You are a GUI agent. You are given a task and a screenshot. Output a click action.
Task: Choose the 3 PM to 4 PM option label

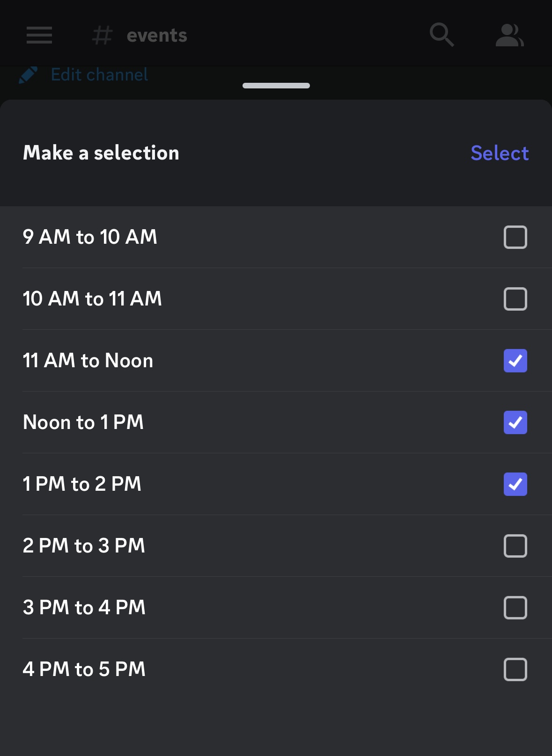[x=84, y=608]
